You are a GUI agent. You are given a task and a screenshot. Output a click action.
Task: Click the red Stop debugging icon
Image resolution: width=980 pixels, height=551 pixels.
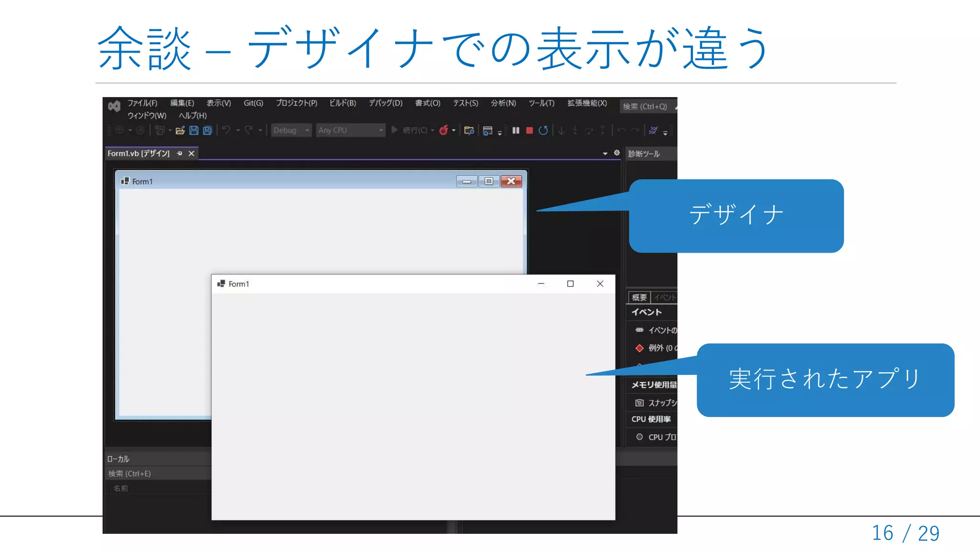tap(529, 130)
